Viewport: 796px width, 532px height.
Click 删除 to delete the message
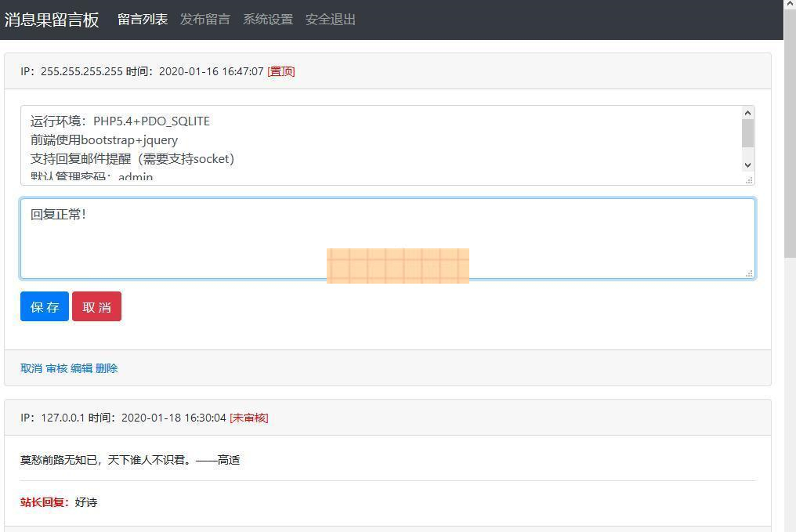[x=107, y=368]
